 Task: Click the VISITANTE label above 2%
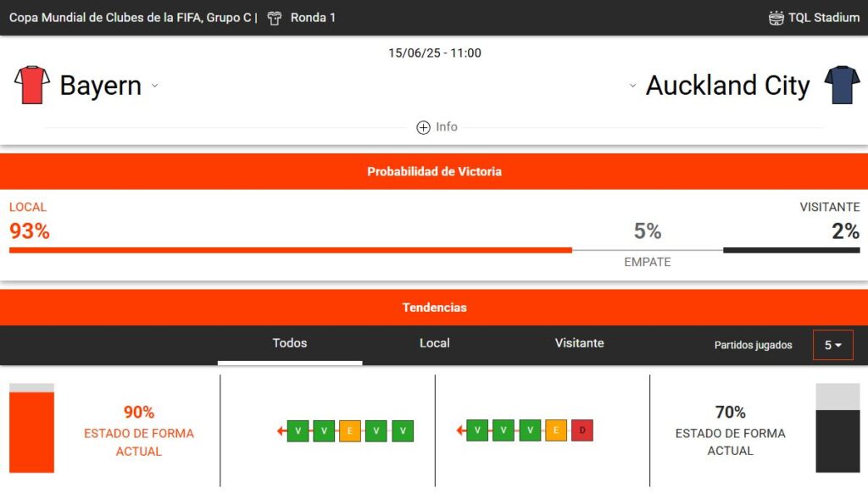(829, 208)
